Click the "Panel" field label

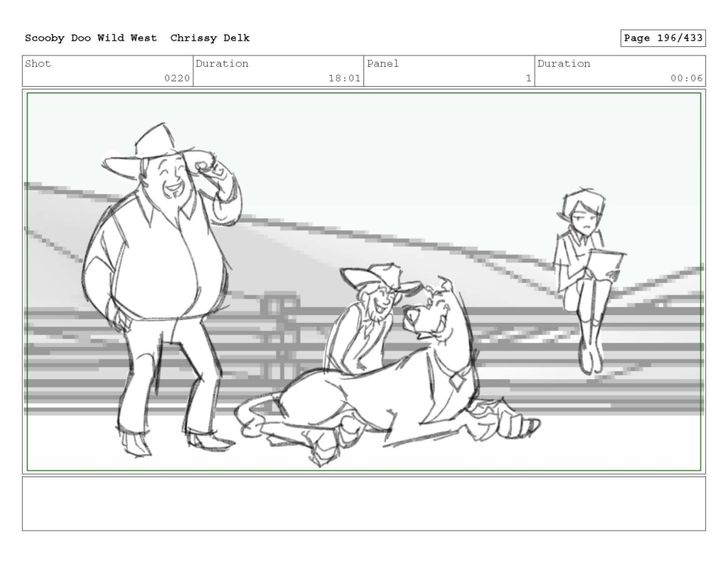point(382,63)
